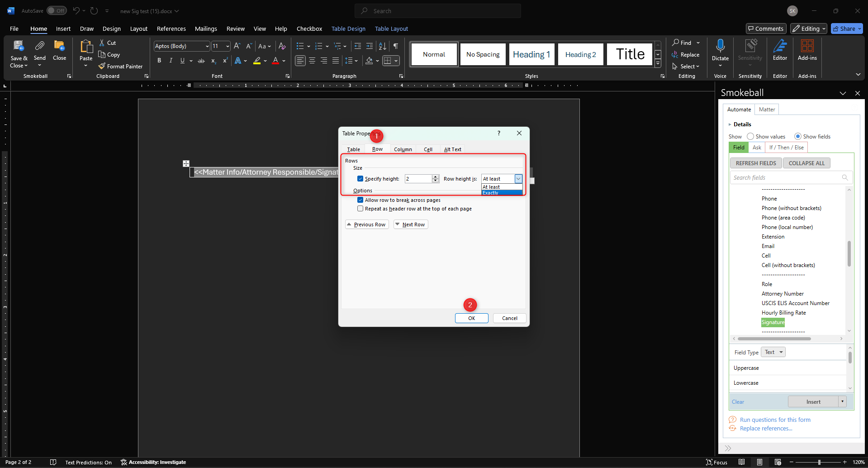
Task: Click the Bold formatting icon
Action: click(159, 61)
